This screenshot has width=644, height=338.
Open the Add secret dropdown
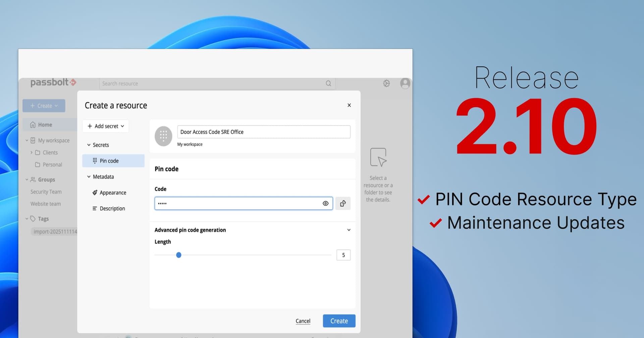106,126
